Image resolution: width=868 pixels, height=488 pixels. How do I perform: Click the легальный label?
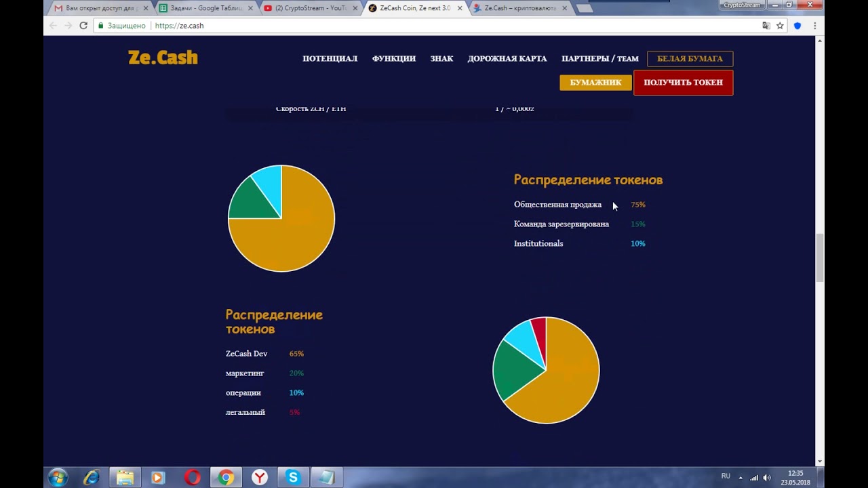coord(245,413)
